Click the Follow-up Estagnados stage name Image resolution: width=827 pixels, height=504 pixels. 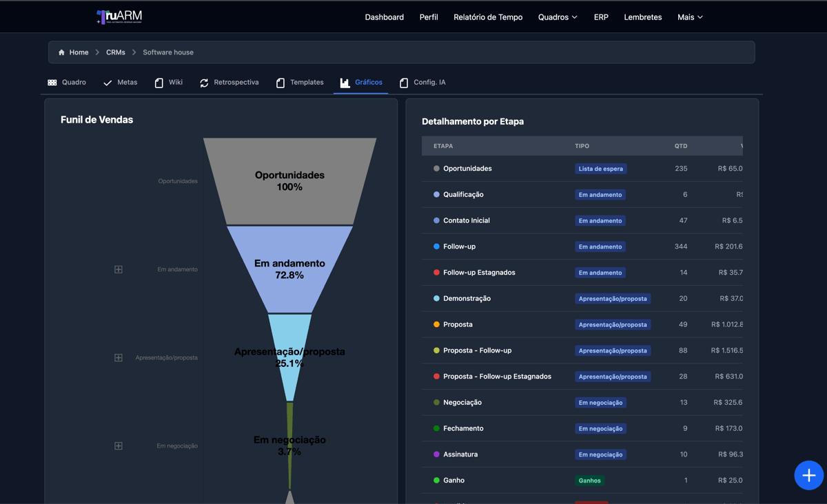coord(479,273)
